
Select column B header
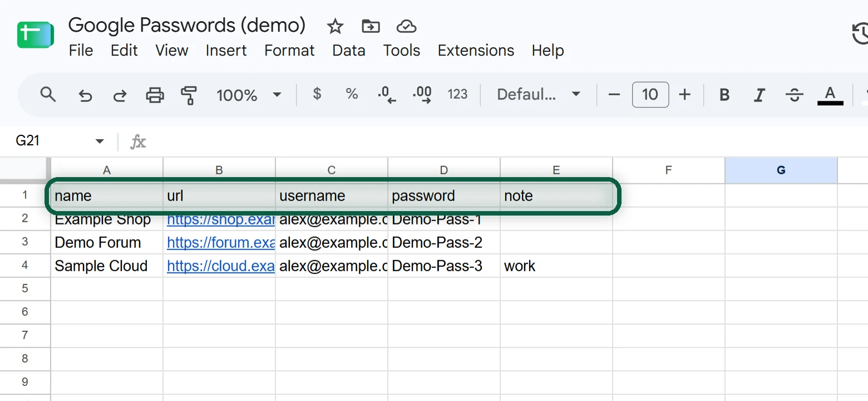(x=219, y=170)
